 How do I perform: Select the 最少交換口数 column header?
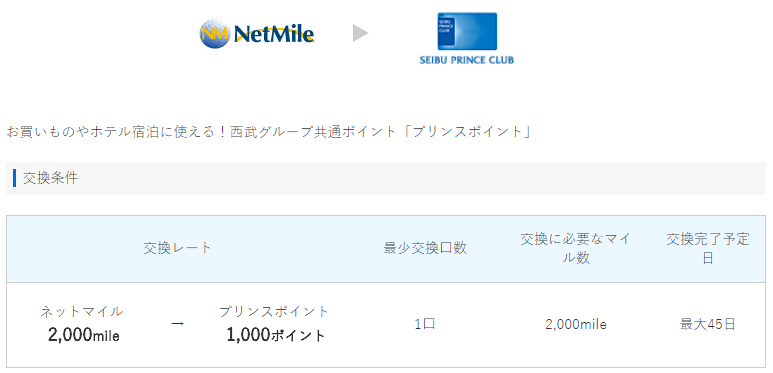tap(425, 248)
